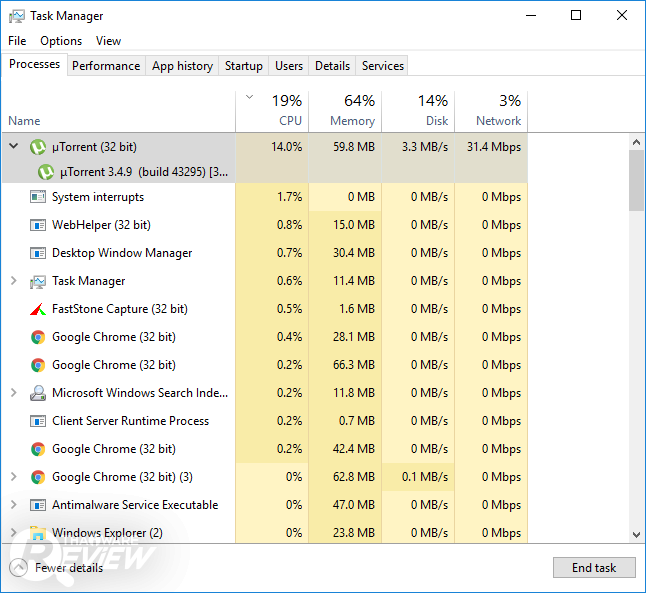Click the process list scrollbar thumb
Viewport: 646px width, 593px height.
pos(636,180)
